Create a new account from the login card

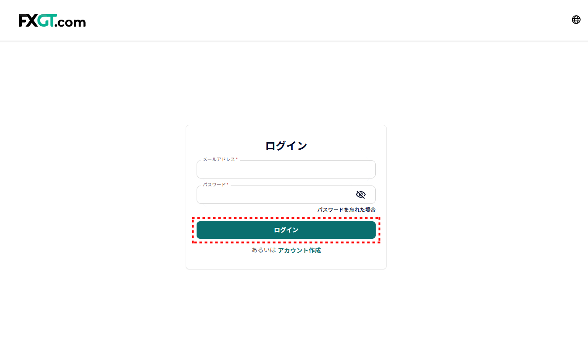tap(299, 251)
